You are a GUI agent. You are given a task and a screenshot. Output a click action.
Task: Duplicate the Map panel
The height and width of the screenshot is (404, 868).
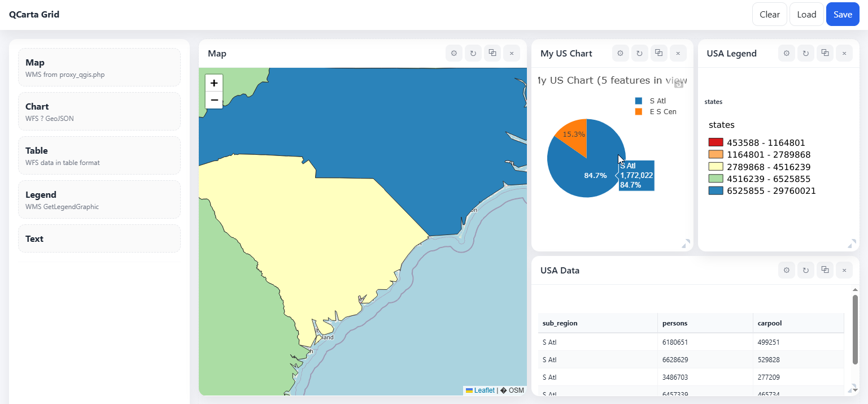pyautogui.click(x=492, y=53)
